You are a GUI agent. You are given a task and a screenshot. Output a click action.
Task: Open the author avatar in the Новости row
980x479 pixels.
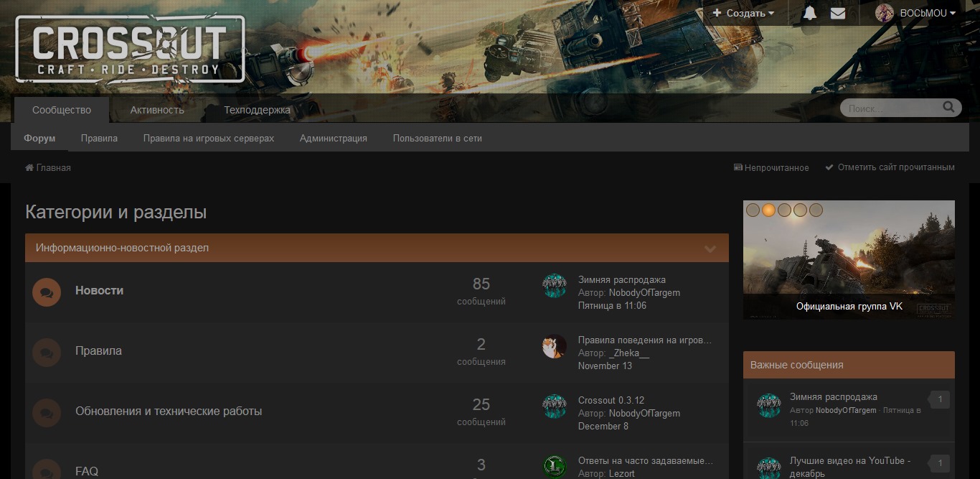coord(555,286)
